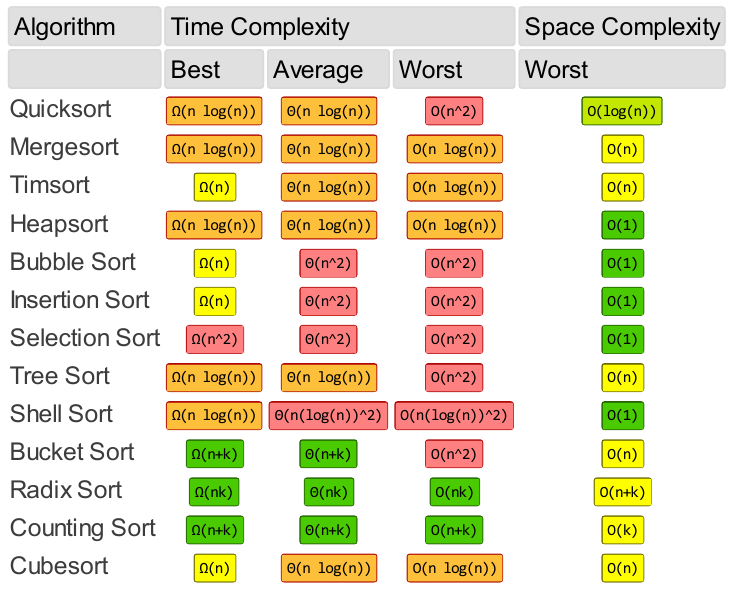
Task: Open the Mergesort row label
Action: pyautogui.click(x=64, y=147)
